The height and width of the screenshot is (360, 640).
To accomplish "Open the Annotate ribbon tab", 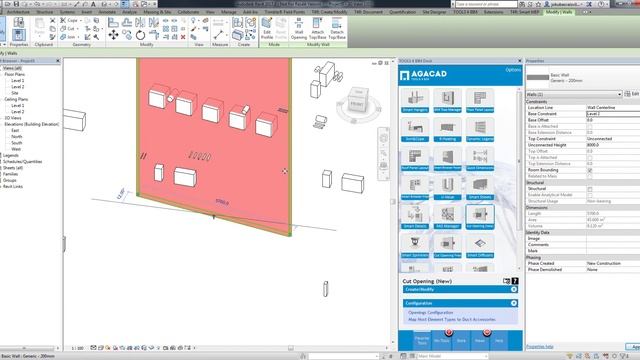I will point(107,12).
